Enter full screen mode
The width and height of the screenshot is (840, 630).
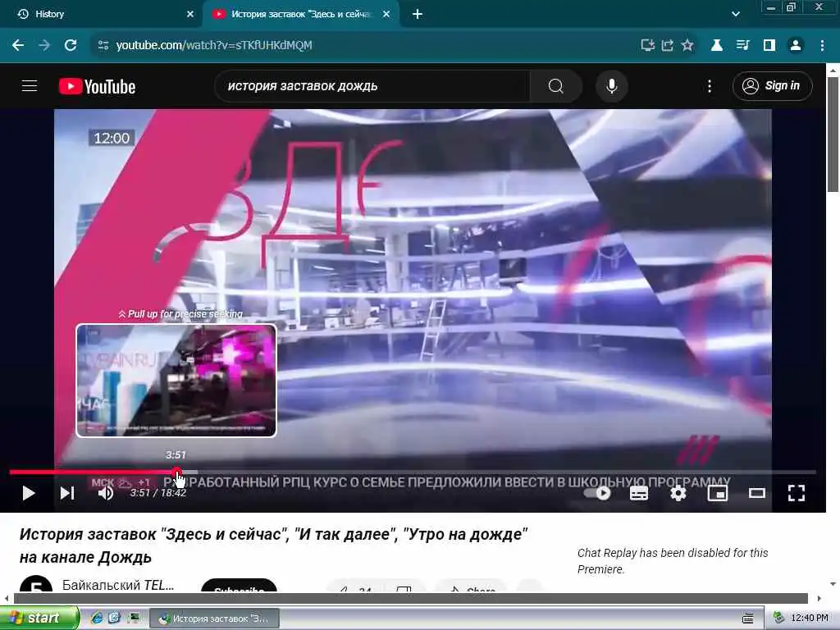click(797, 493)
